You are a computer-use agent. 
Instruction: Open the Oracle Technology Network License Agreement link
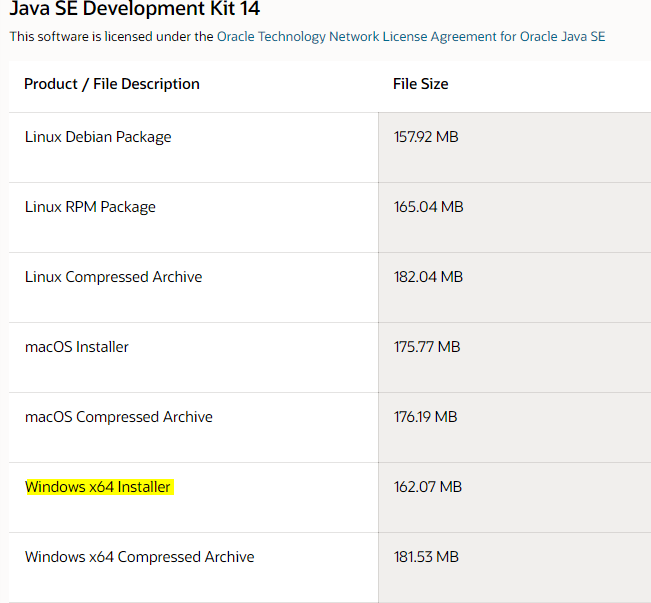tap(411, 37)
